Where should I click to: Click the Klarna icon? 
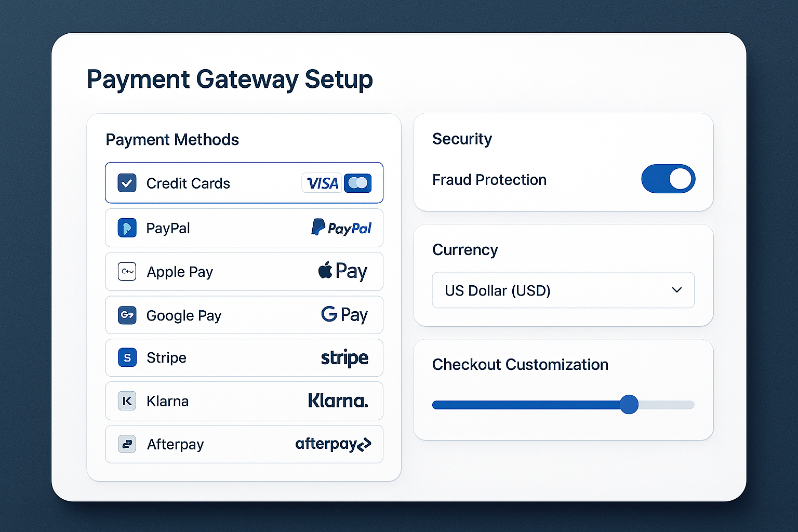[126, 401]
